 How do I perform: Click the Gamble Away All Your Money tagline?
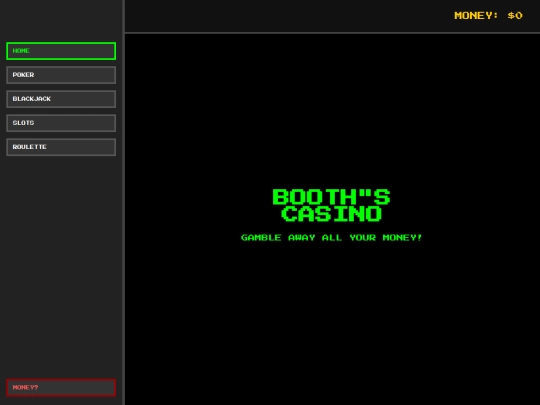click(331, 238)
